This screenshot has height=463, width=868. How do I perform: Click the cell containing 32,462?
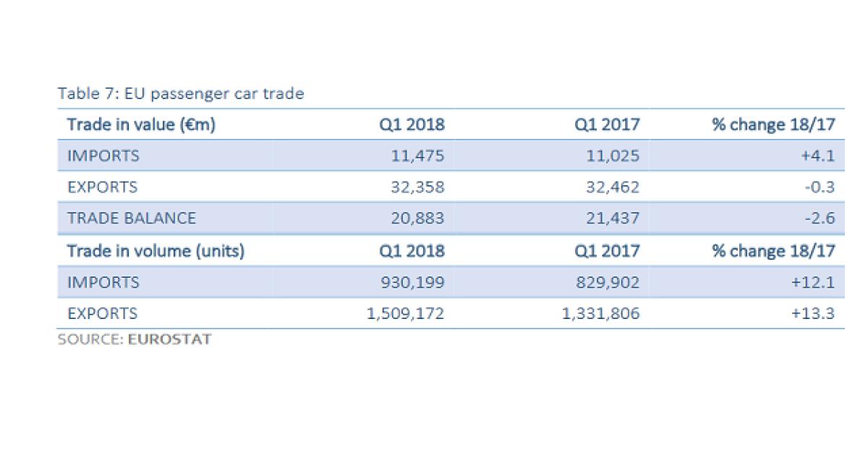pos(613,187)
